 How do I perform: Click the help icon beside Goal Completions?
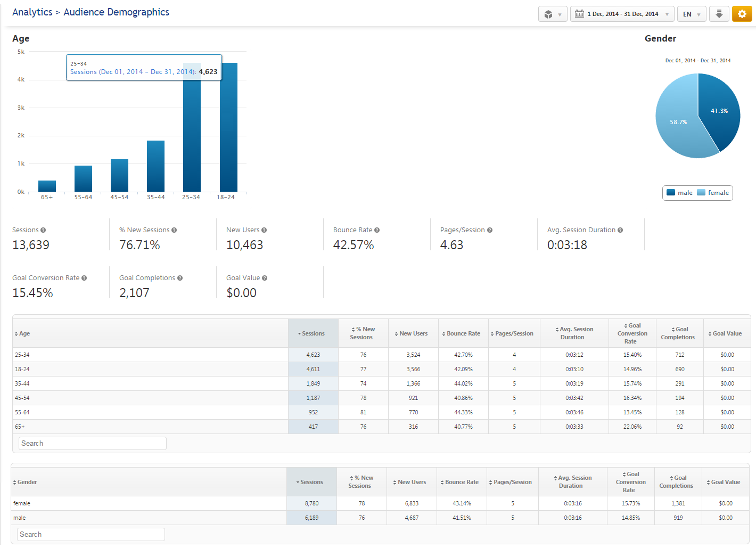tap(180, 278)
